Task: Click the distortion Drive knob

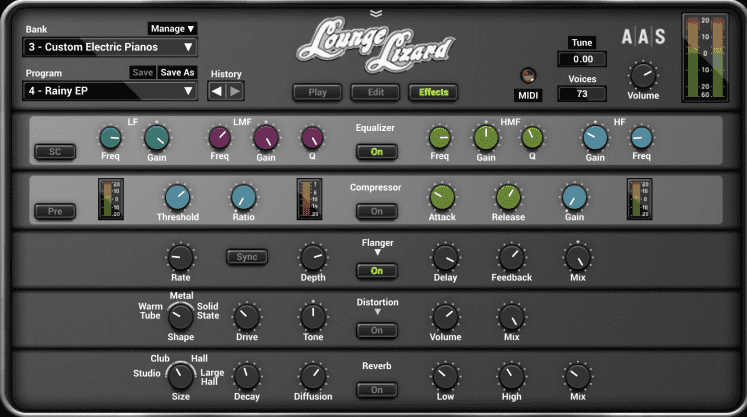Action: pyautogui.click(x=247, y=317)
